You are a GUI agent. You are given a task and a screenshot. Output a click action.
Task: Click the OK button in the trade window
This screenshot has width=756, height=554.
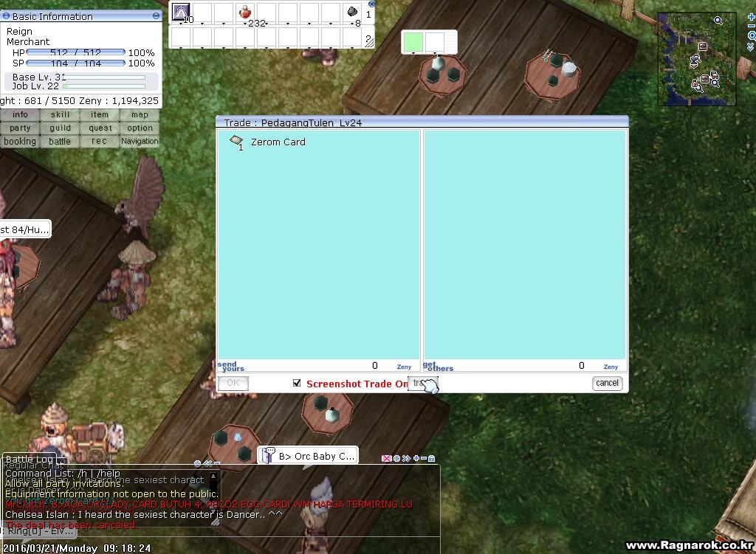pos(233,383)
